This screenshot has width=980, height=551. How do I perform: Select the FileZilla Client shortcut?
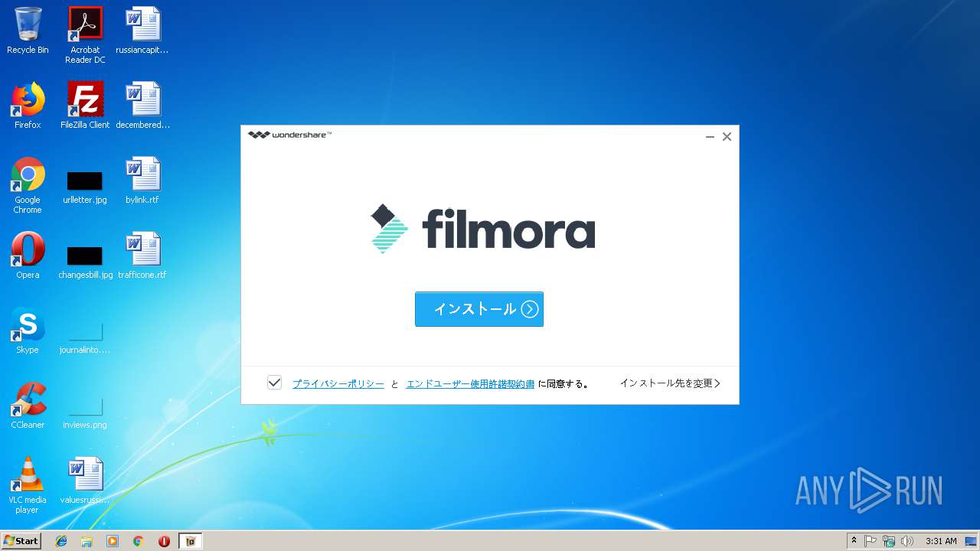tap(85, 106)
